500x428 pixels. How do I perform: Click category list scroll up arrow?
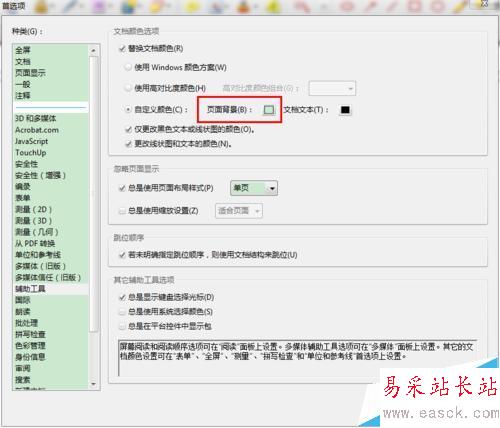pos(94,50)
